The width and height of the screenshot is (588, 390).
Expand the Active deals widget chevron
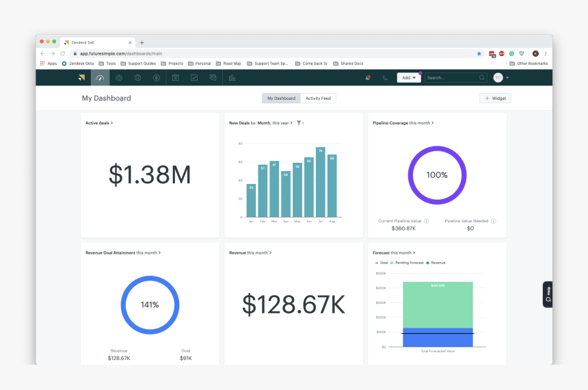coord(112,123)
